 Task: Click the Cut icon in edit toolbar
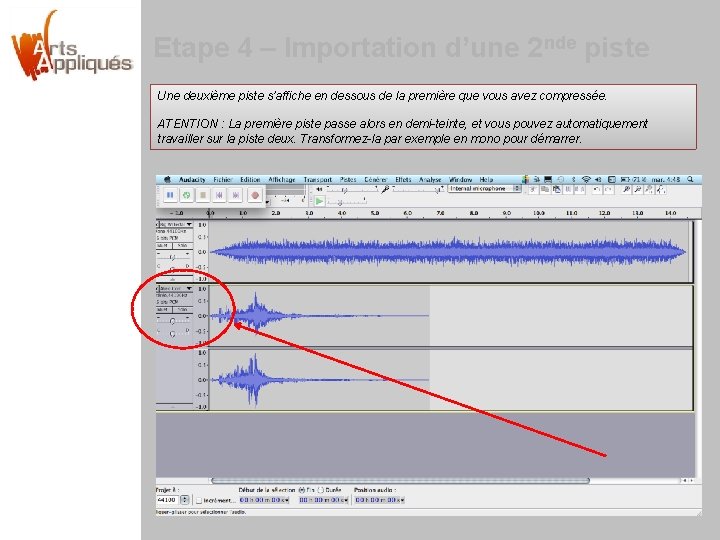[x=533, y=189]
